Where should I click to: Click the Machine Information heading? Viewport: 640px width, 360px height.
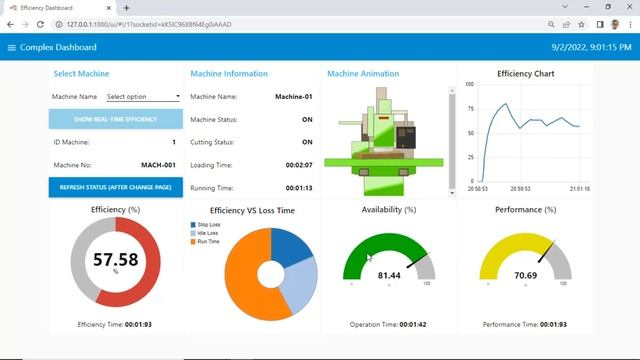229,74
